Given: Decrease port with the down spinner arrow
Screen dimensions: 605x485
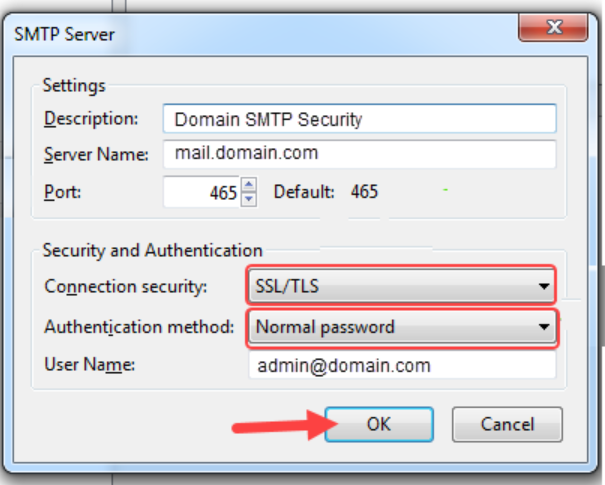Looking at the screenshot, I should click(249, 198).
